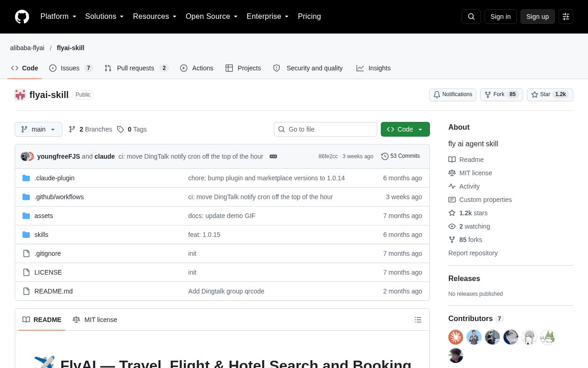This screenshot has height=368, width=588.
Task: View the 0 Tags list
Action: 132,129
